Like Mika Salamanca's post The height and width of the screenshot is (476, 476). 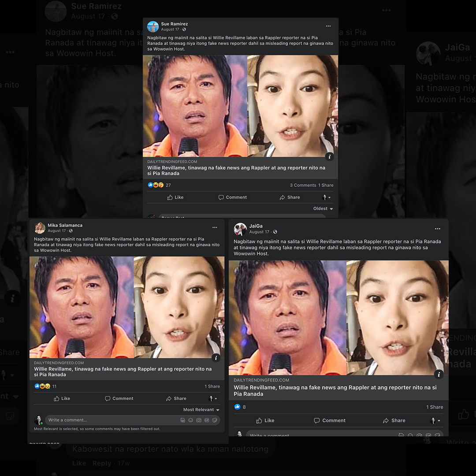(x=62, y=398)
